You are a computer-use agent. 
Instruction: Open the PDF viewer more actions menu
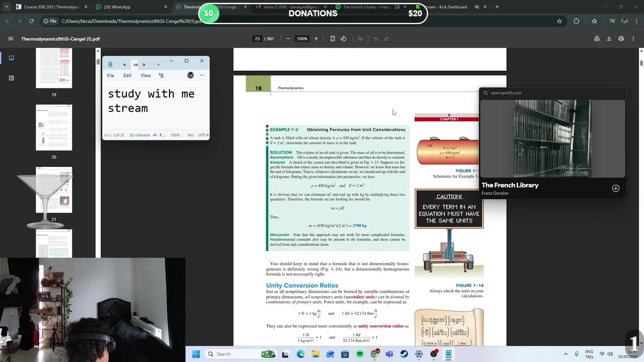[x=633, y=39]
